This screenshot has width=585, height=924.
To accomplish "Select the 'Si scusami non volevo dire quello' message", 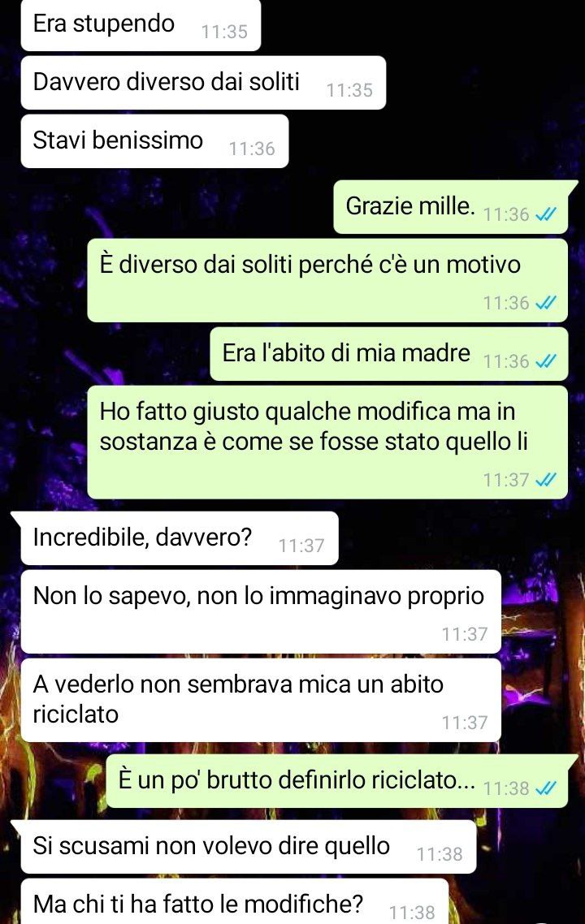I will click(249, 847).
